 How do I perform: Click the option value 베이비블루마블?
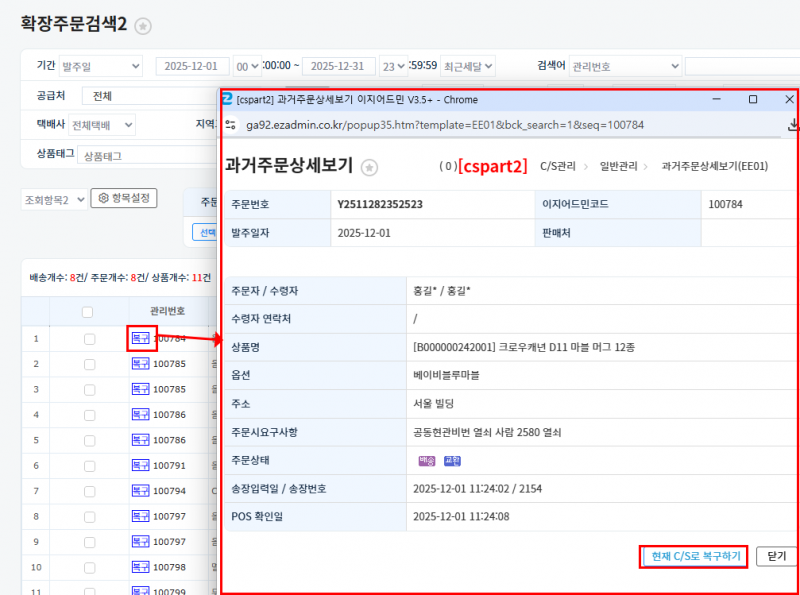coord(446,375)
